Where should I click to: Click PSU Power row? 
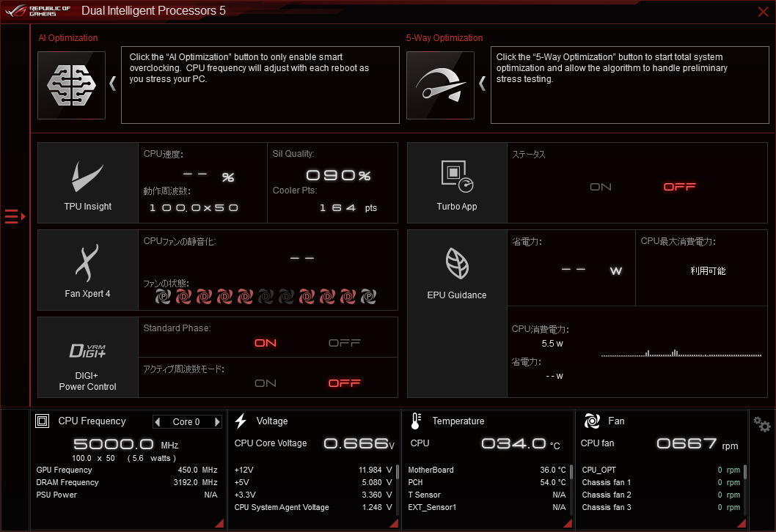pos(127,495)
